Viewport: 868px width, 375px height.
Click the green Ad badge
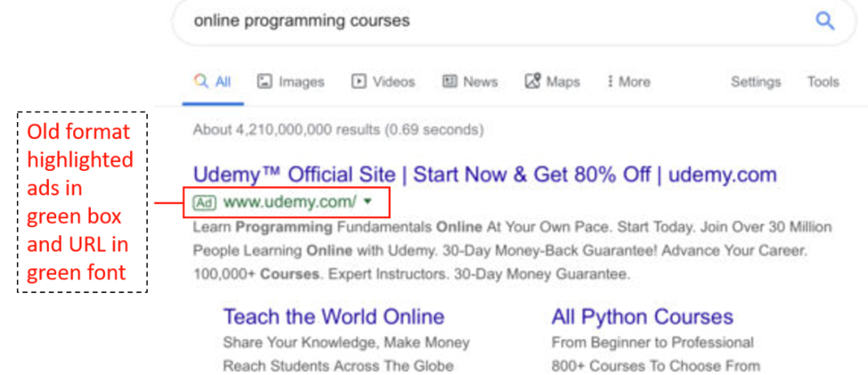[204, 202]
